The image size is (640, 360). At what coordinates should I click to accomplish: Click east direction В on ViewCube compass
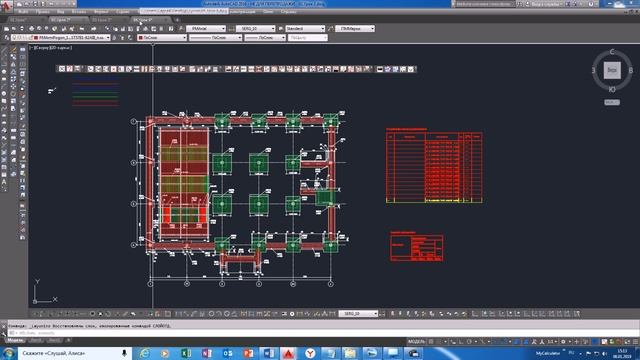[x=631, y=70]
